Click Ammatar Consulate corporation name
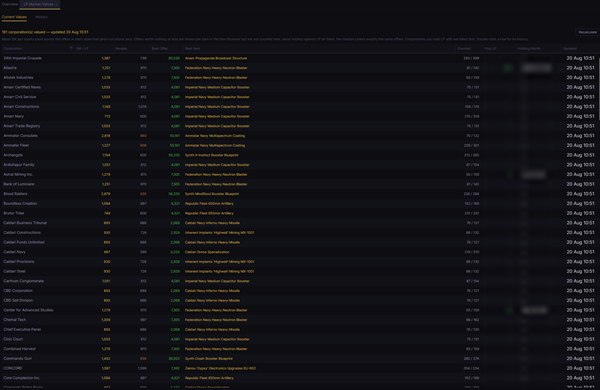Viewport: 600px width, 390px height. tap(20, 136)
